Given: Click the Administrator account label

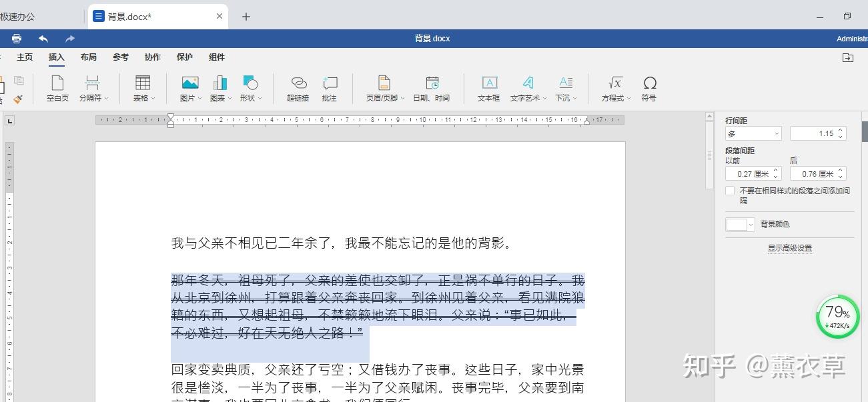Looking at the screenshot, I should click(x=852, y=39).
